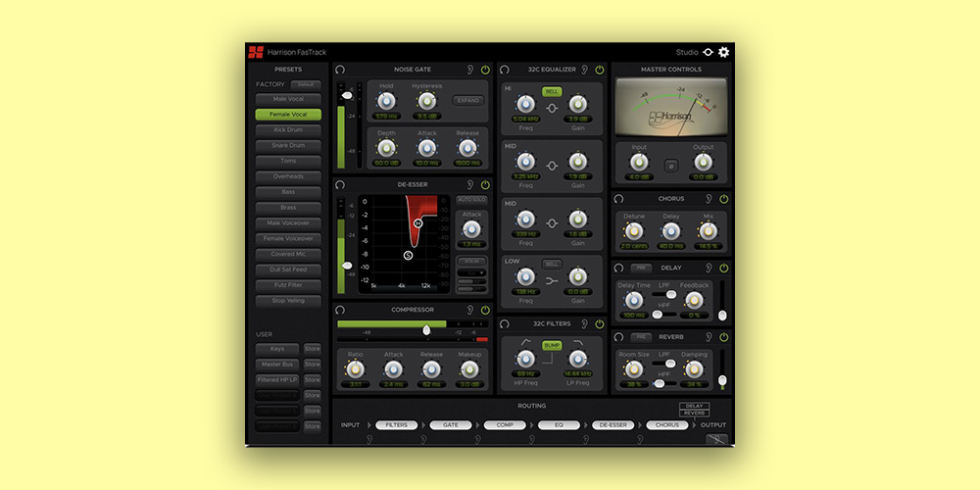The width and height of the screenshot is (980, 490).
Task: Toggle the Reverb power button
Action: click(723, 337)
